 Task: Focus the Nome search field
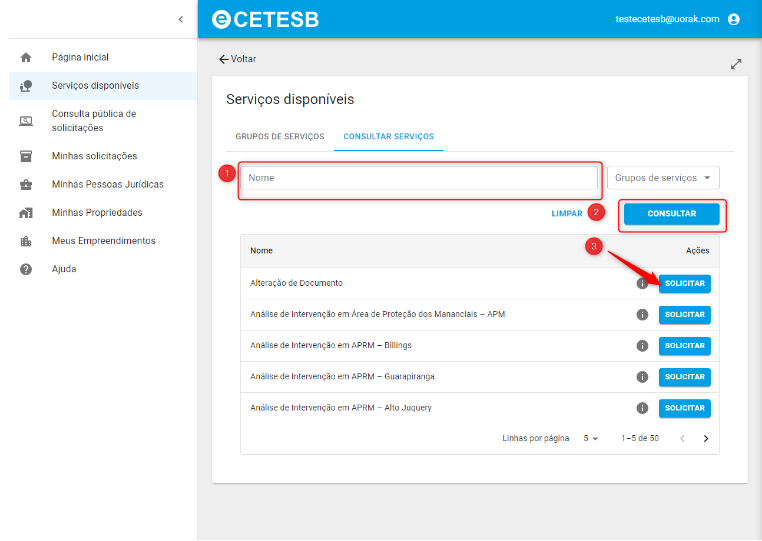[420, 178]
